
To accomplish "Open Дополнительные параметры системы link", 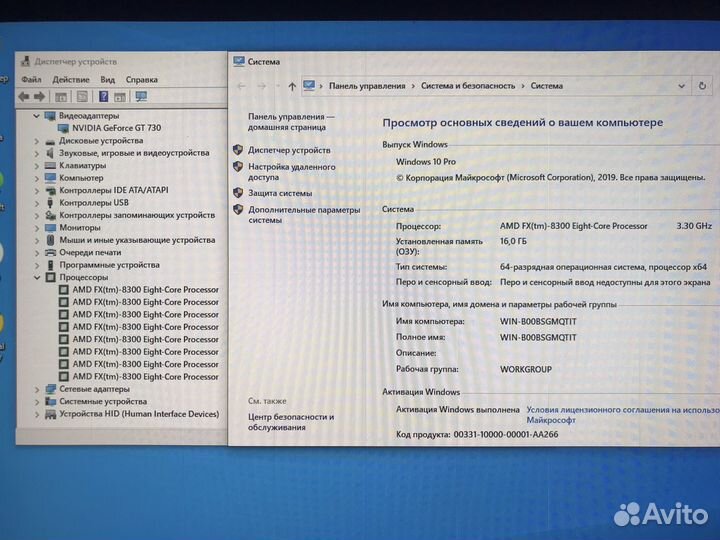I will 304,215.
